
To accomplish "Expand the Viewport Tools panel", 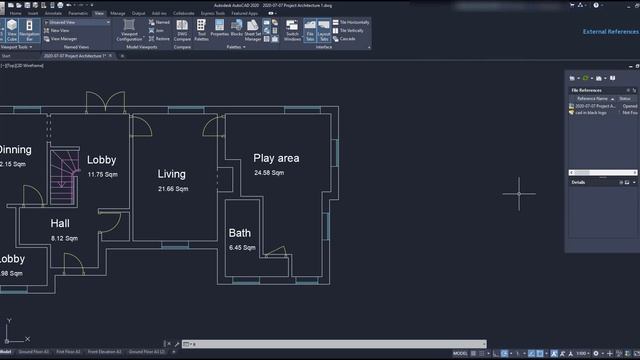I will click(16, 47).
